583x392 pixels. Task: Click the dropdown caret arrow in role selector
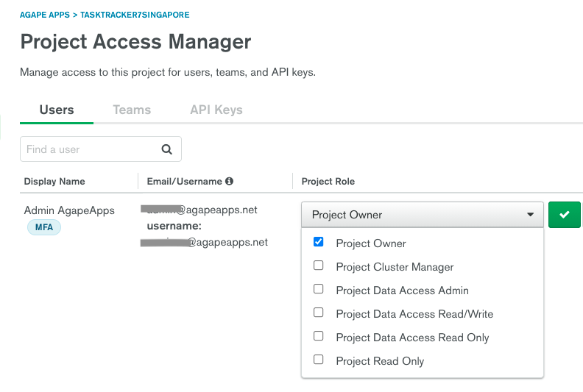pyautogui.click(x=530, y=215)
